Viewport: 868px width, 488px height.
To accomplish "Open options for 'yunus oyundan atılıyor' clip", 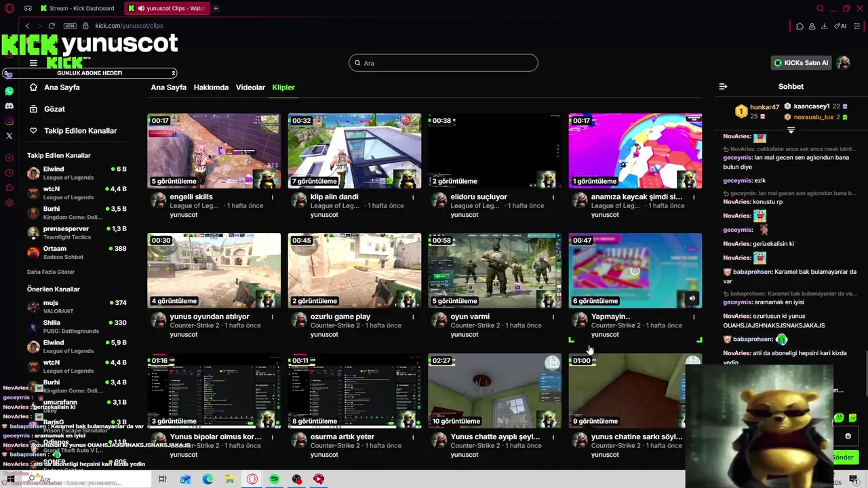I will [x=273, y=317].
